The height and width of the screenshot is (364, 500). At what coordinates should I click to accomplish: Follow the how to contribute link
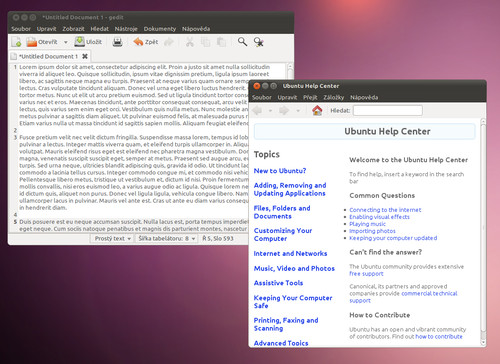point(439,337)
